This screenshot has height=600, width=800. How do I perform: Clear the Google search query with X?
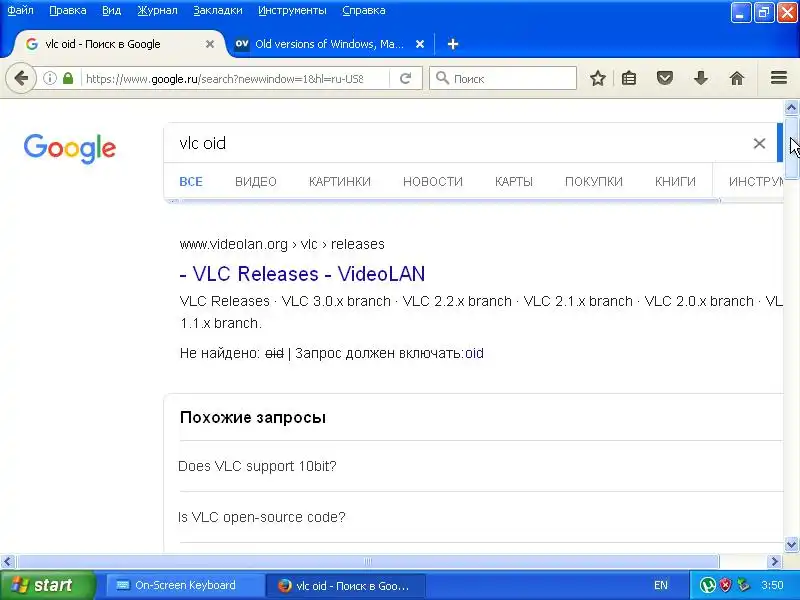click(759, 143)
